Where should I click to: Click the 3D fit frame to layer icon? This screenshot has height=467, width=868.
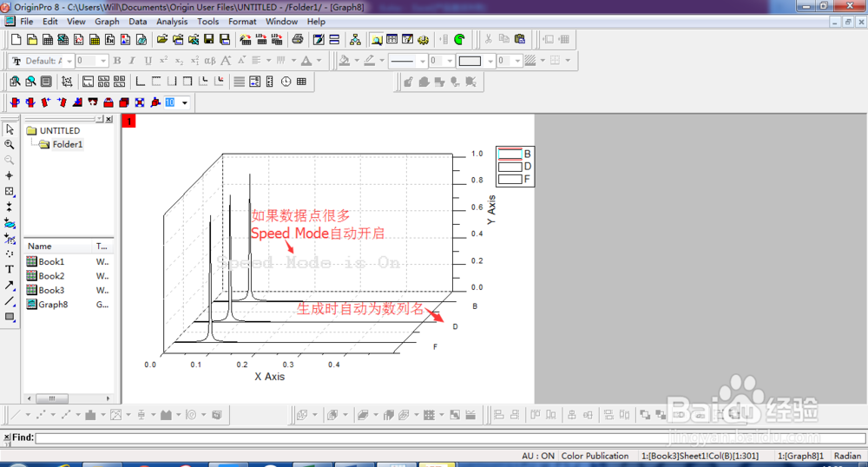tap(140, 102)
